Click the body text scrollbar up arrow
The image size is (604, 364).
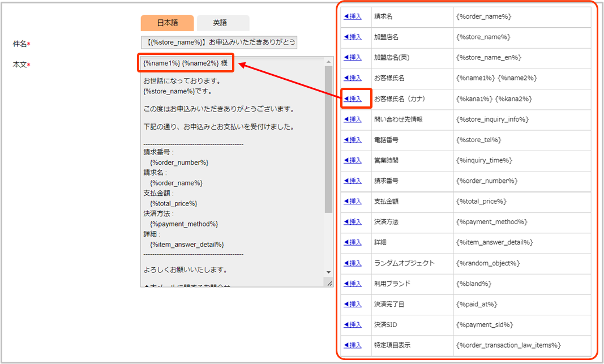coord(328,61)
